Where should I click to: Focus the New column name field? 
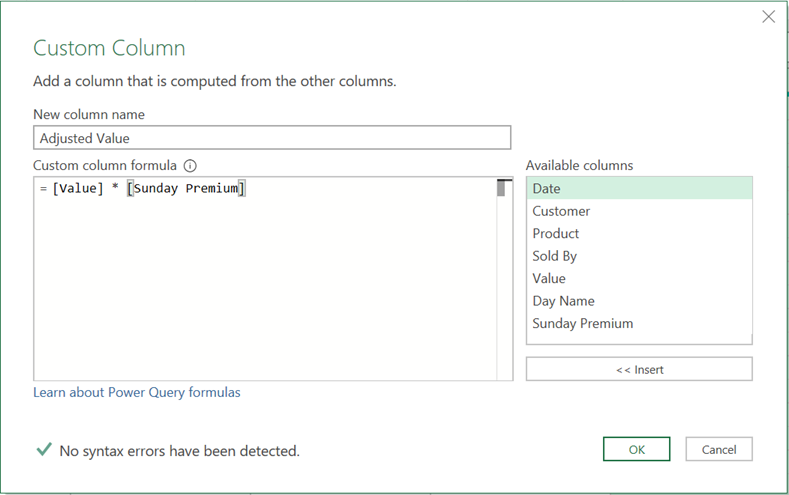point(272,138)
